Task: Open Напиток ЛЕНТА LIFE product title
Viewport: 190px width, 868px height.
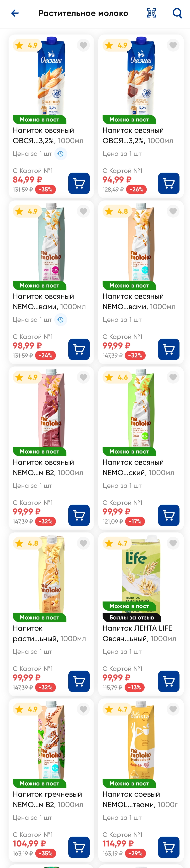Action: pyautogui.click(x=139, y=634)
